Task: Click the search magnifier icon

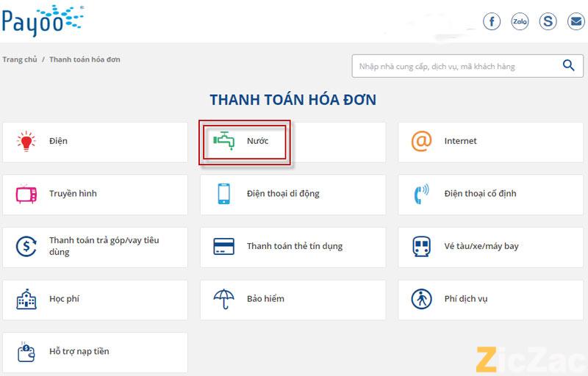Action: tap(568, 65)
